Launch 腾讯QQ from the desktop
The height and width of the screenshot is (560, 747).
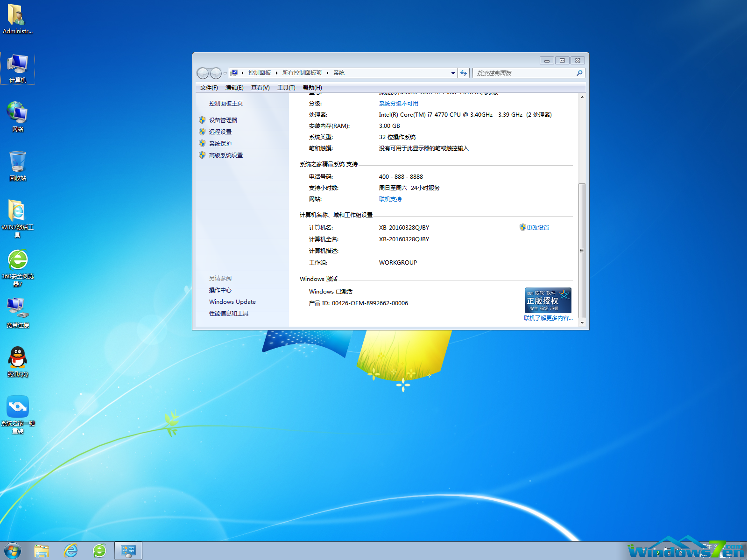tap(17, 362)
